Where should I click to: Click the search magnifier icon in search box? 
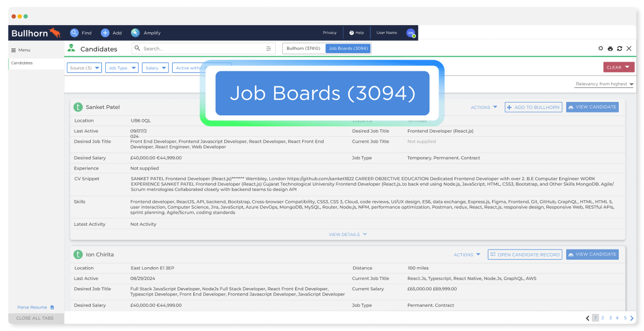click(138, 48)
